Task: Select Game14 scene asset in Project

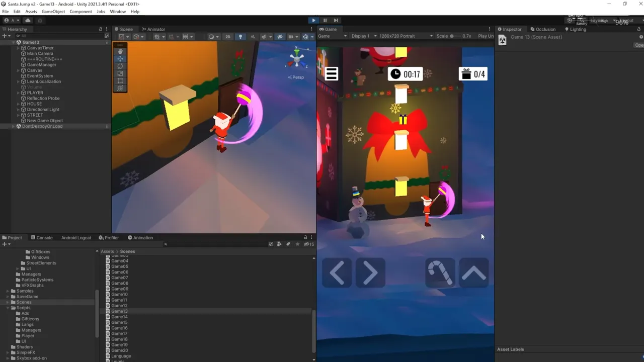Action: click(119, 317)
